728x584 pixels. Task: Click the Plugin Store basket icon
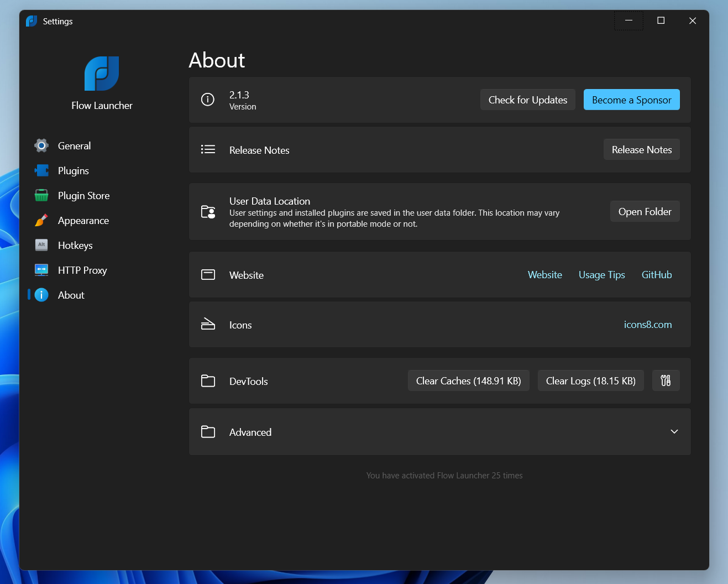41,196
